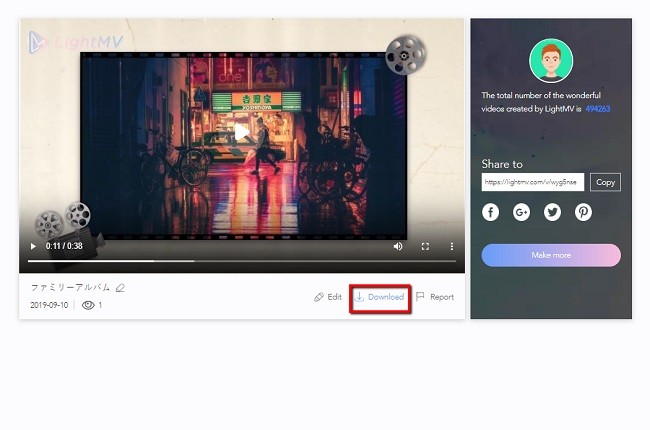Download the video
Screen dimensions: 650x430
380,297
